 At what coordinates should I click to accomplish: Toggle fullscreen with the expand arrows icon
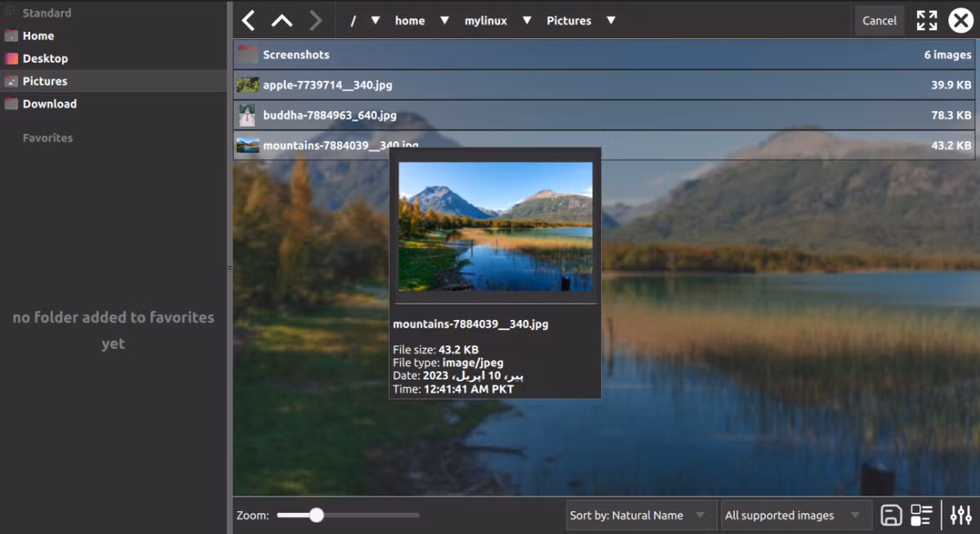(x=927, y=20)
